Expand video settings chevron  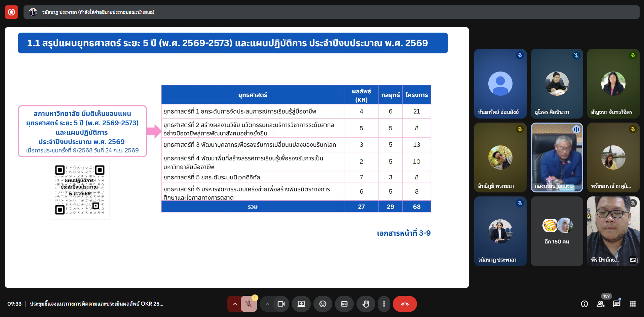point(267,304)
